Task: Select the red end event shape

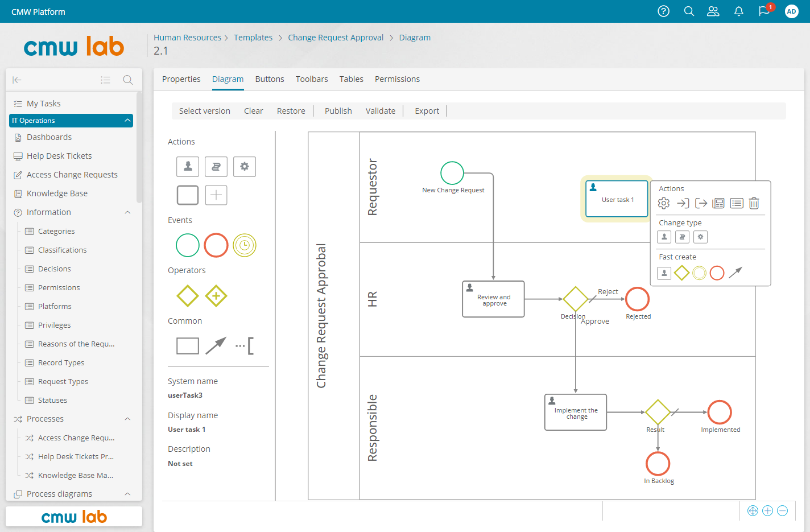Action: [x=216, y=245]
